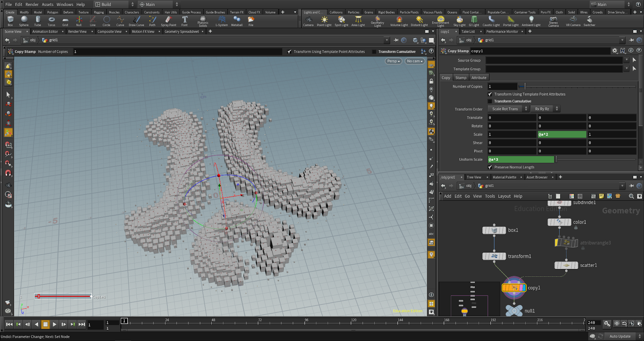Click the timeline frame marker at 1
Screen dimensions: 644x341
(124, 321)
